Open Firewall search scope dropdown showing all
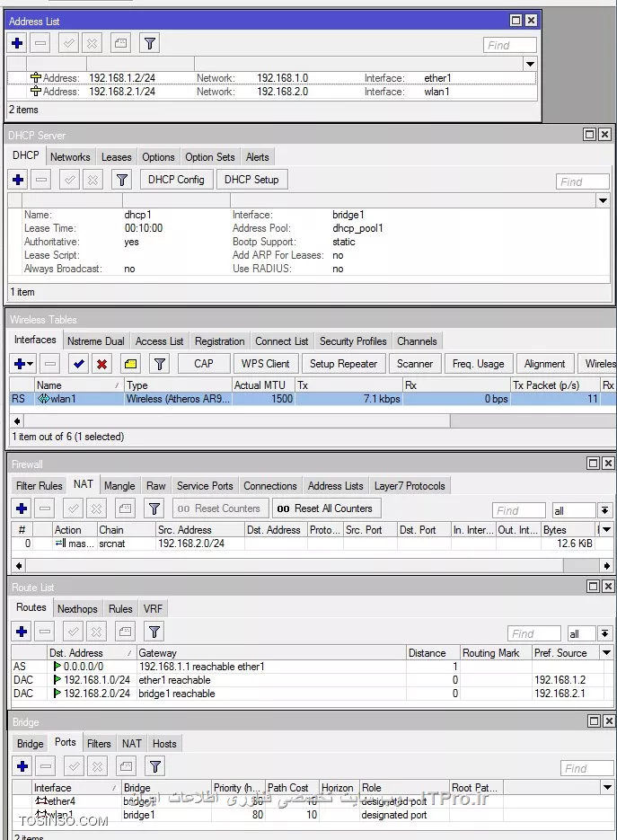 click(x=604, y=510)
